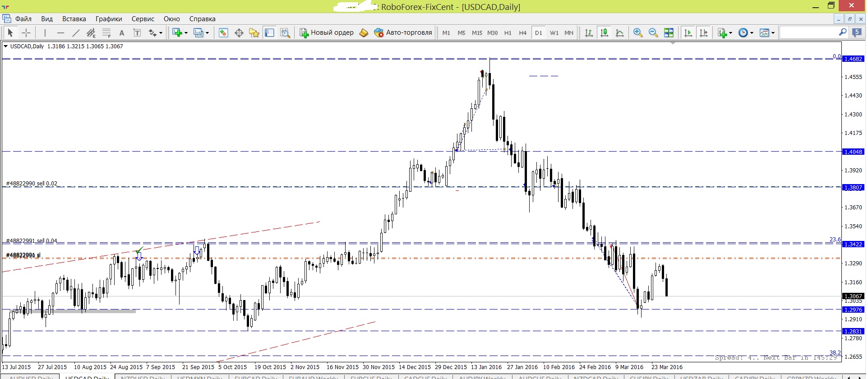The height and width of the screenshot is (379, 868).
Task: Click the Templates icon
Action: pos(764,32)
